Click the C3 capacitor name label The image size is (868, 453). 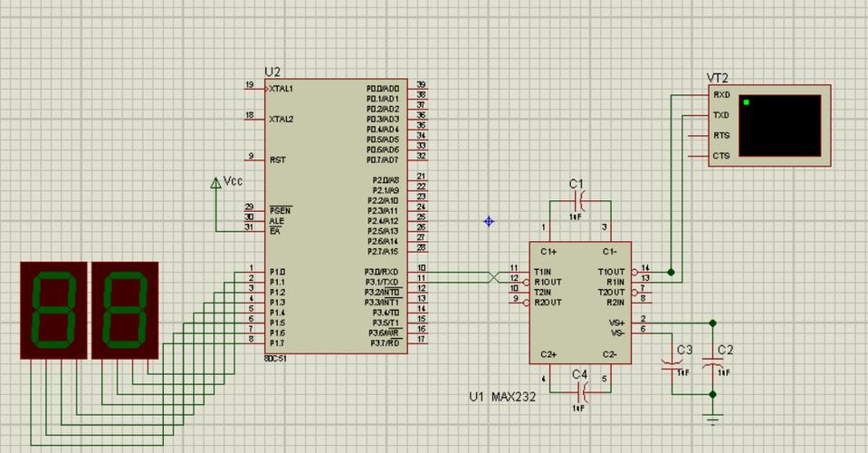pos(685,350)
